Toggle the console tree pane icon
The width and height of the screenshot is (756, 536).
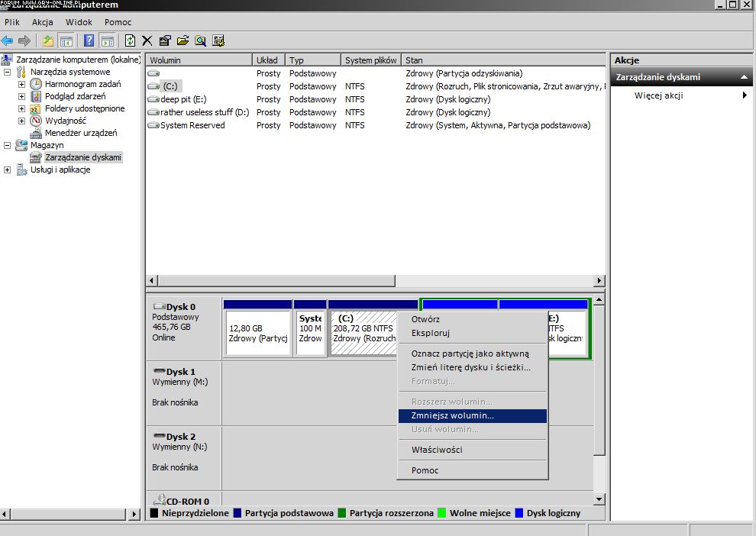pyautogui.click(x=66, y=41)
